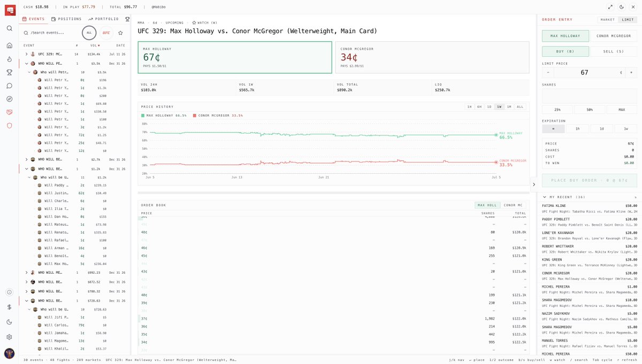The height and width of the screenshot is (364, 642).
Task: Set chart range to 1H
Action: [x=469, y=106]
